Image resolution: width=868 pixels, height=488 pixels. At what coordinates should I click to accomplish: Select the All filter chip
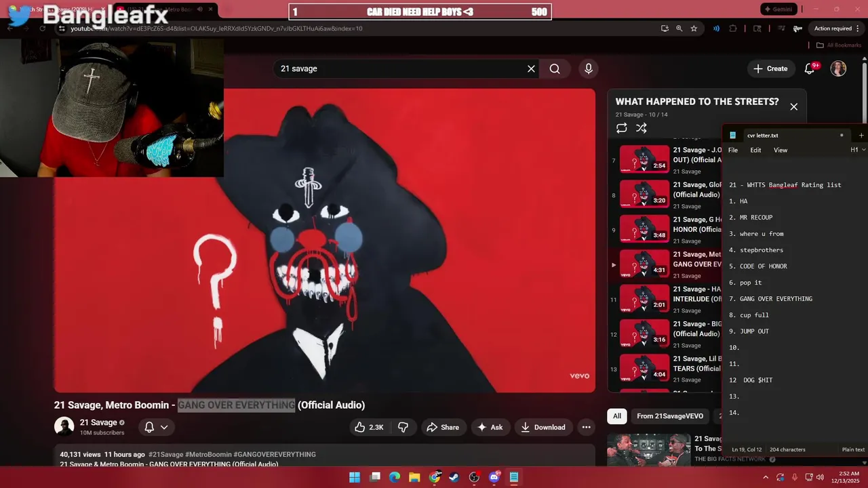pyautogui.click(x=617, y=416)
